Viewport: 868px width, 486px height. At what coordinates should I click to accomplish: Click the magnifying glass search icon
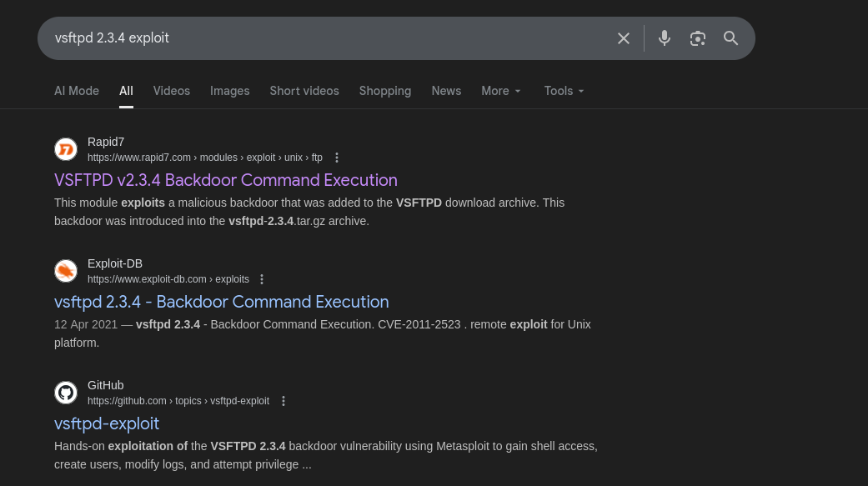click(x=730, y=38)
